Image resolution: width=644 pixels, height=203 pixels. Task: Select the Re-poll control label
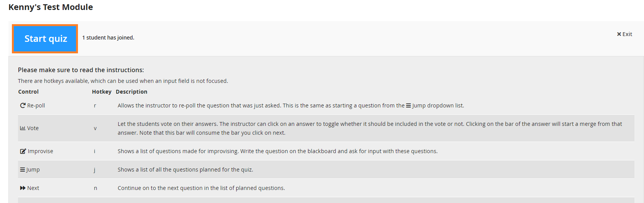pyautogui.click(x=36, y=106)
